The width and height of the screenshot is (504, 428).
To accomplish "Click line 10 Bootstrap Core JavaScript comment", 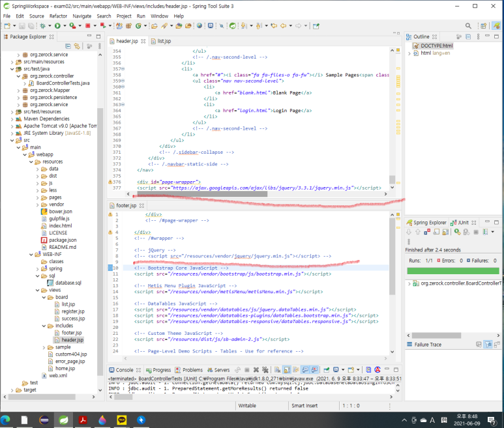I will 181,268.
